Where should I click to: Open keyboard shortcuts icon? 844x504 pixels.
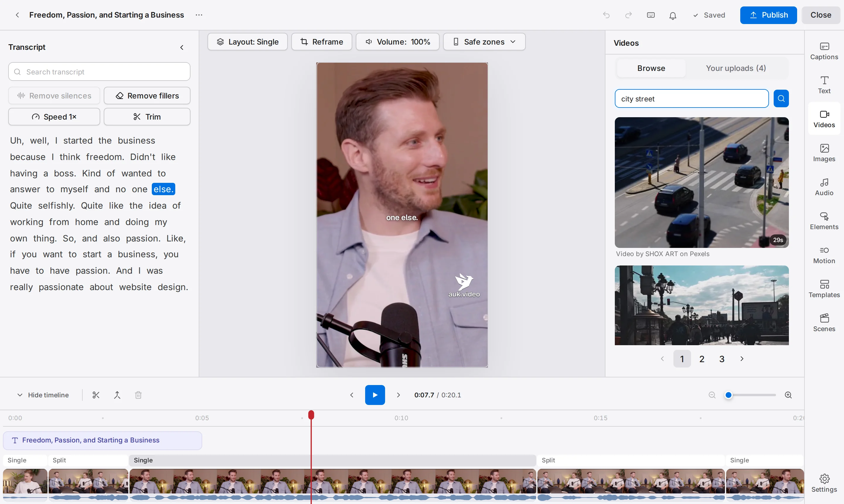coord(651,15)
